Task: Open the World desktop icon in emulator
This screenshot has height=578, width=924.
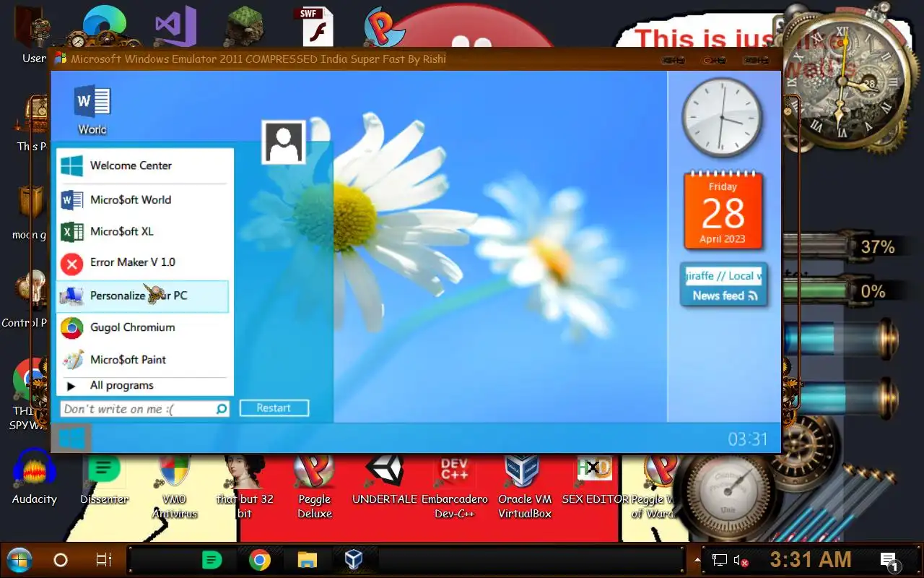Action: [x=92, y=110]
